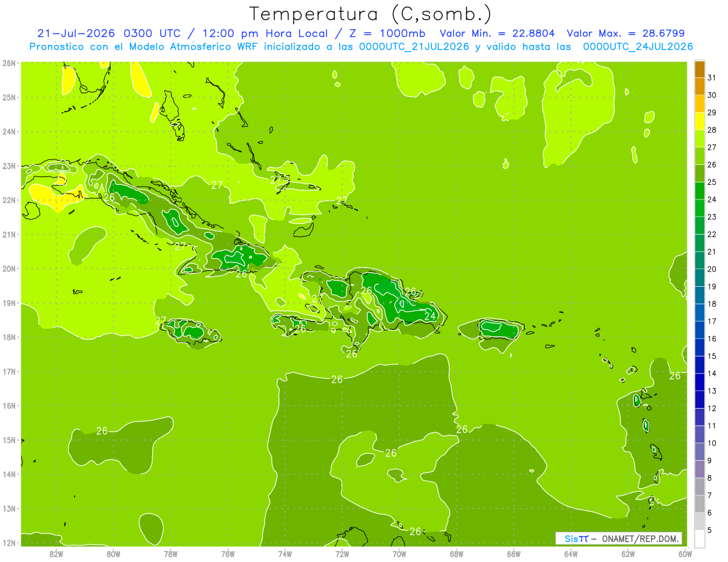728x562 pixels.
Task: Click the '24' contour label over Hispaniola
Action: pos(430,316)
